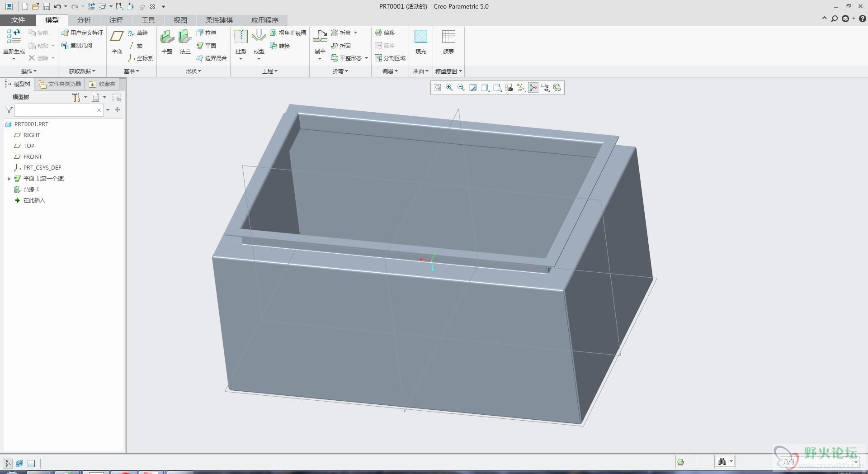Viewport: 868px width, 474px height.
Task: Select the Flat wall (平整) tool
Action: 167,42
